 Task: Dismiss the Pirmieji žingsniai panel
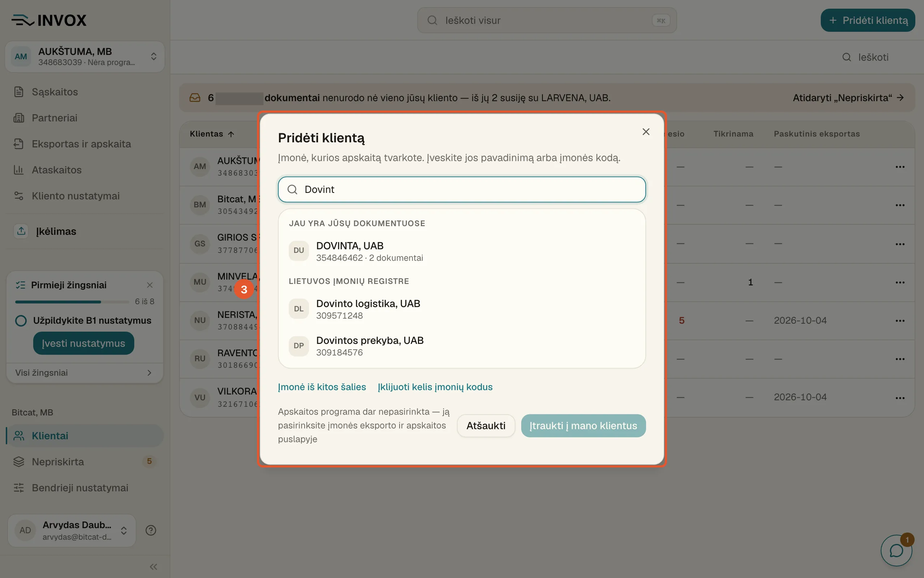[150, 285]
